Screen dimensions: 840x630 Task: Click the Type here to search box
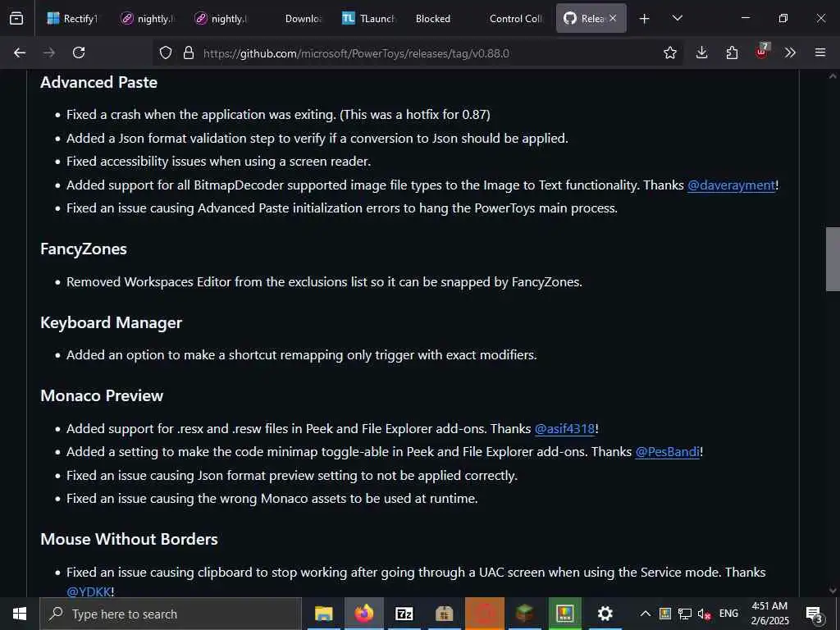(x=171, y=614)
